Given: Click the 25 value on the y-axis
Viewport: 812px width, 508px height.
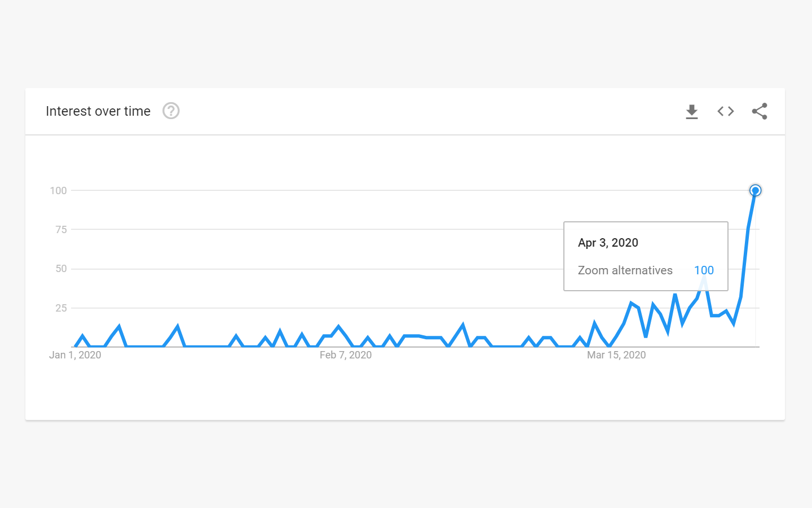Looking at the screenshot, I should [x=61, y=308].
